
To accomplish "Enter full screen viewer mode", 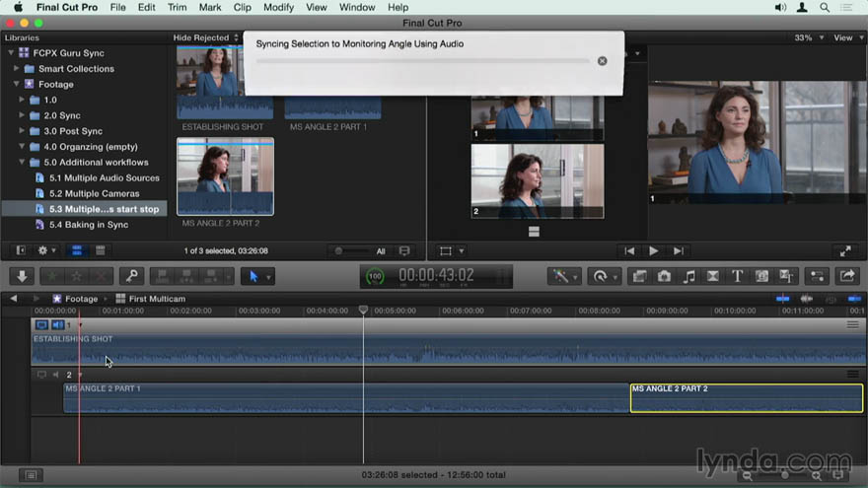I will point(845,251).
